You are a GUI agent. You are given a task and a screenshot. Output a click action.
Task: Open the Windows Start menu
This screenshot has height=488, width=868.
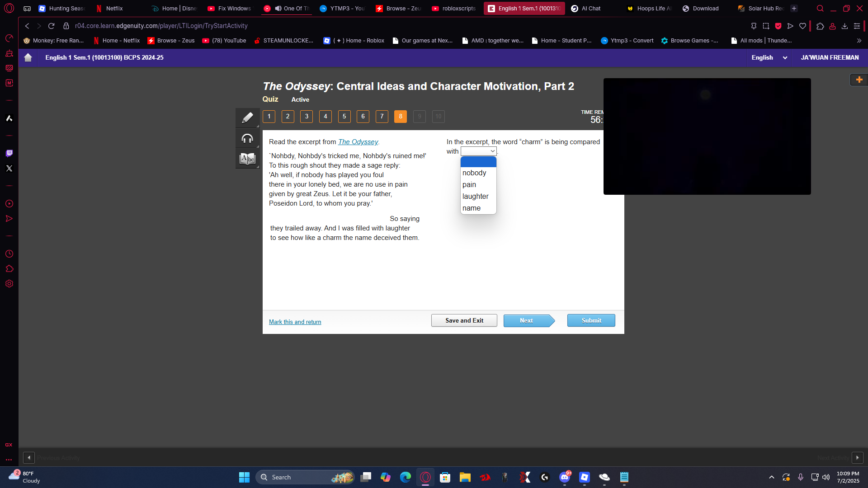[x=244, y=477]
